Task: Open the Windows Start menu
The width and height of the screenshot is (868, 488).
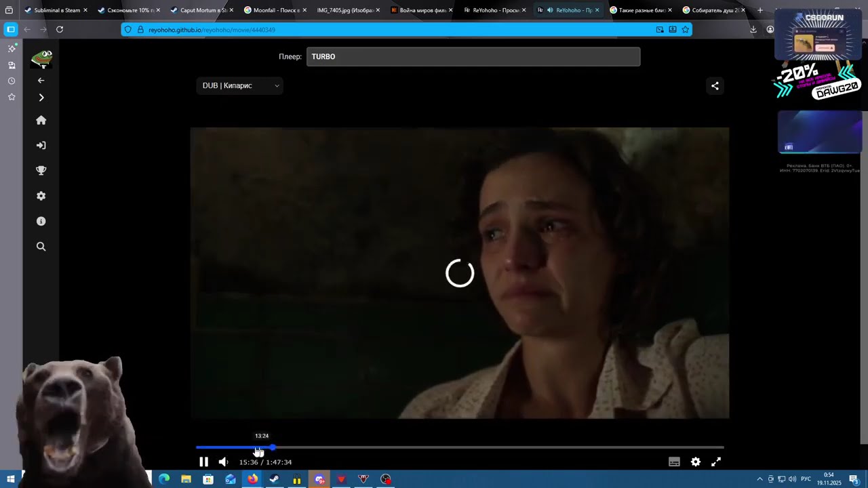Action: pos(10,479)
